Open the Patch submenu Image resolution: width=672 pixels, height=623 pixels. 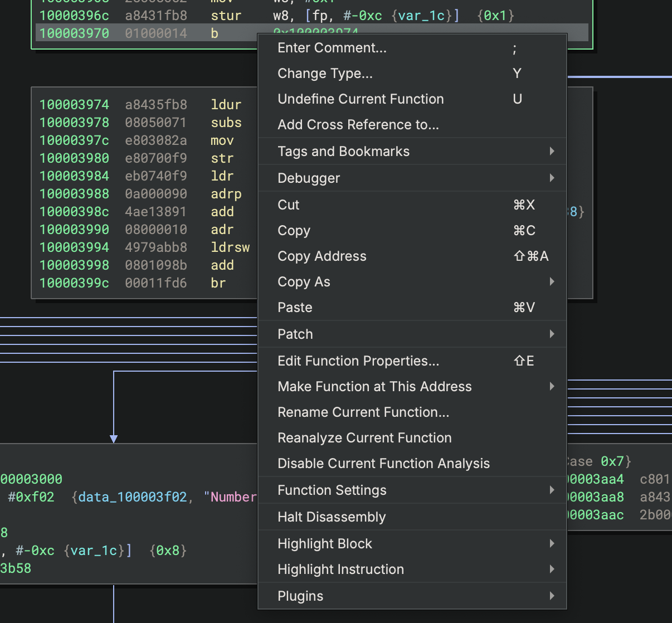coord(295,334)
